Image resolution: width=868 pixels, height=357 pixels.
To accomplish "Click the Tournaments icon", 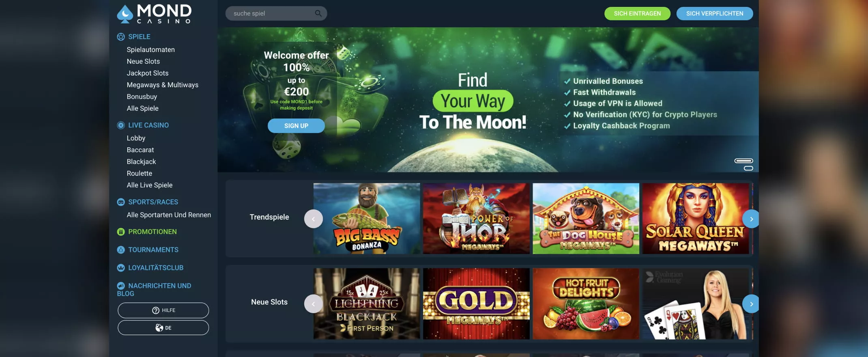I will [121, 250].
